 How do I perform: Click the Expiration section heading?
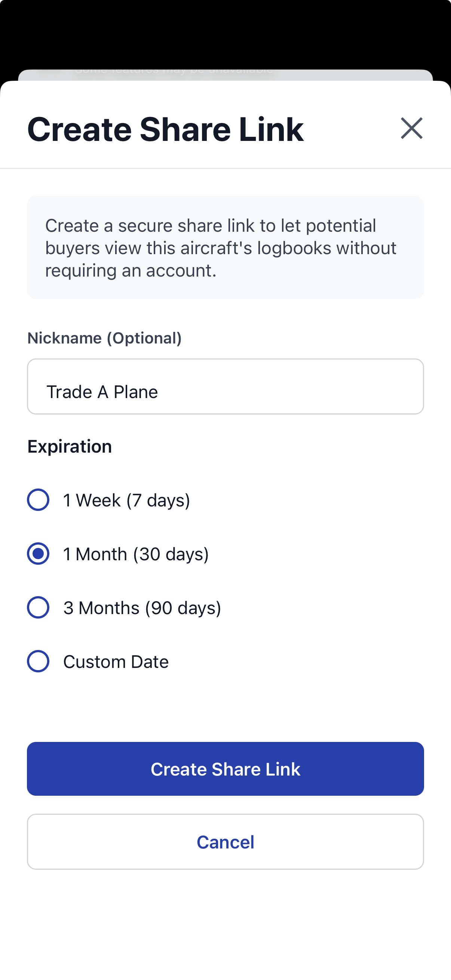[x=70, y=447]
